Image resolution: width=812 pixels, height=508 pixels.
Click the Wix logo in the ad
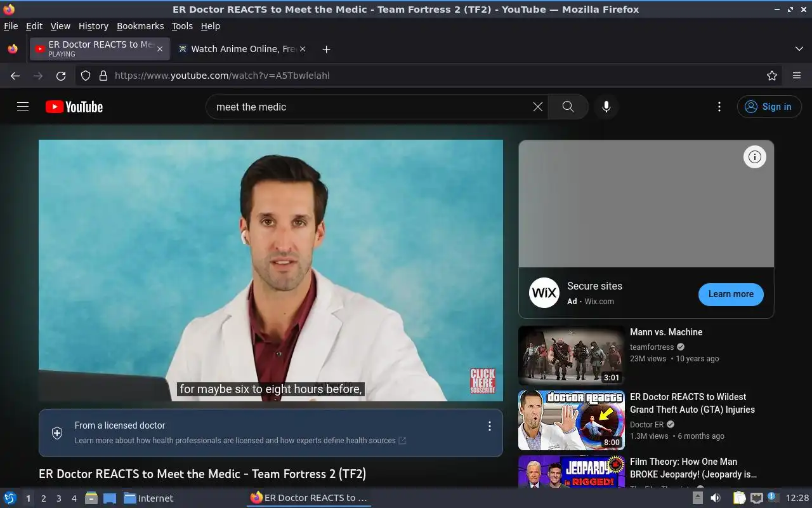544,293
